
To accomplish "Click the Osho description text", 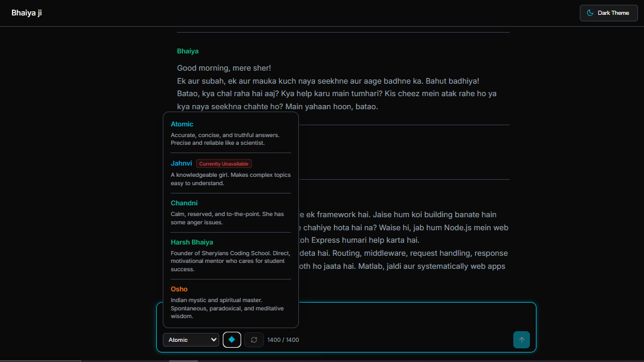I will [x=227, y=308].
